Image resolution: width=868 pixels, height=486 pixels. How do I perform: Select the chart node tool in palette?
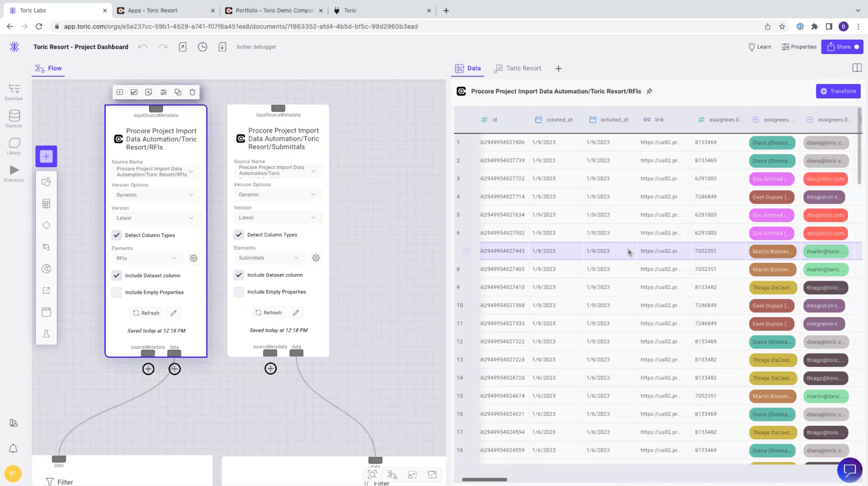tap(46, 269)
